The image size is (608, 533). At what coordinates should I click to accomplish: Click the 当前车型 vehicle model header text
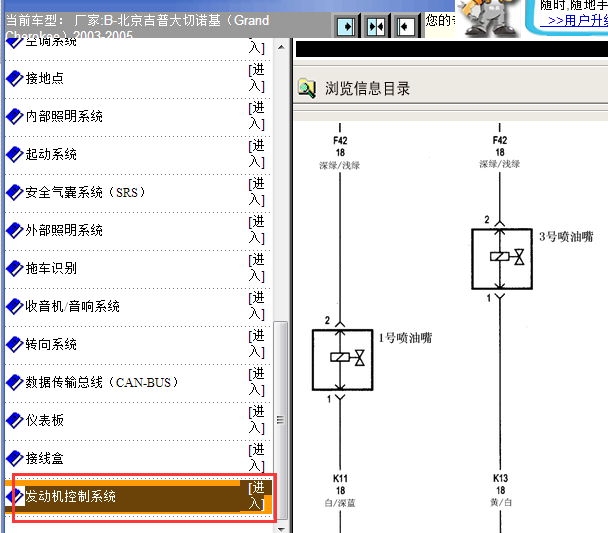[137, 25]
